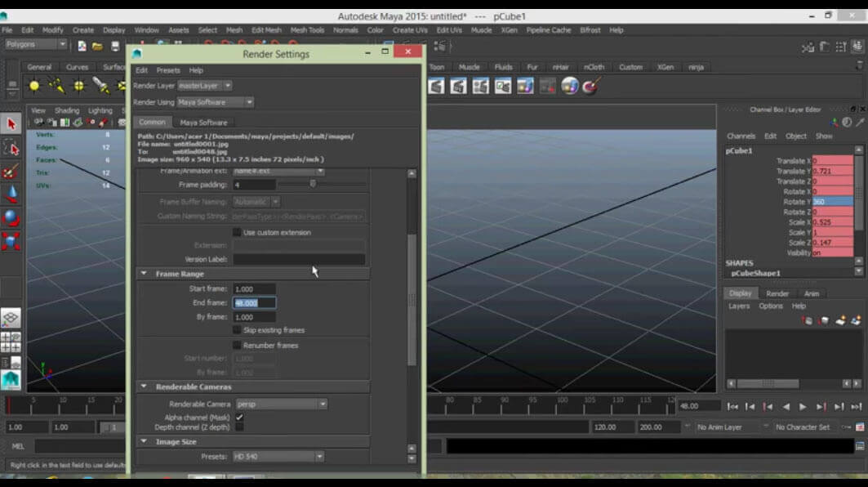Open the Render Using Maya Software dropdown

pyautogui.click(x=215, y=102)
